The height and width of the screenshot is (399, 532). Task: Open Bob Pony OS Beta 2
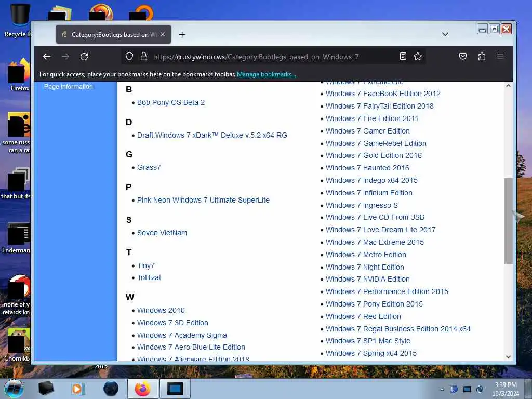point(170,102)
